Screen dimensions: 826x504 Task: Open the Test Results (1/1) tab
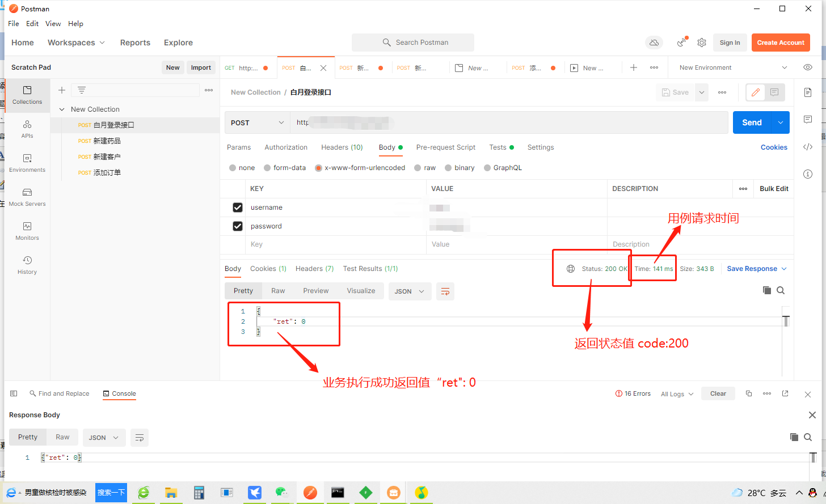pyautogui.click(x=370, y=269)
